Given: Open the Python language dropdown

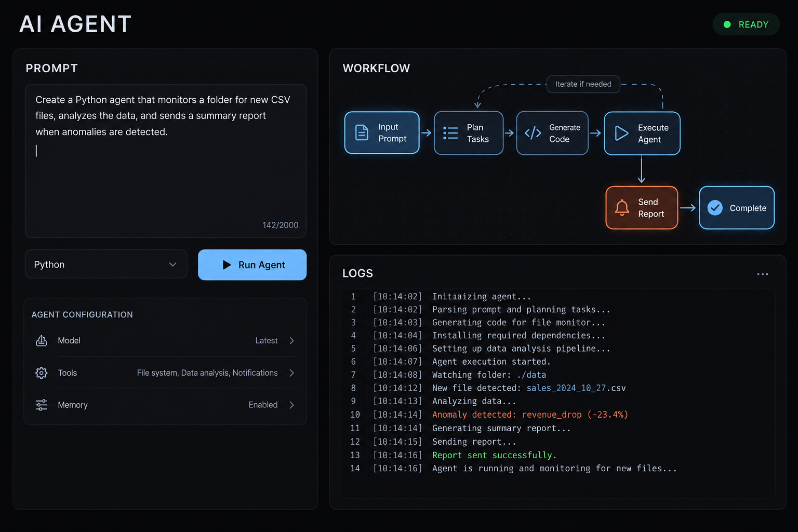Looking at the screenshot, I should [x=106, y=264].
